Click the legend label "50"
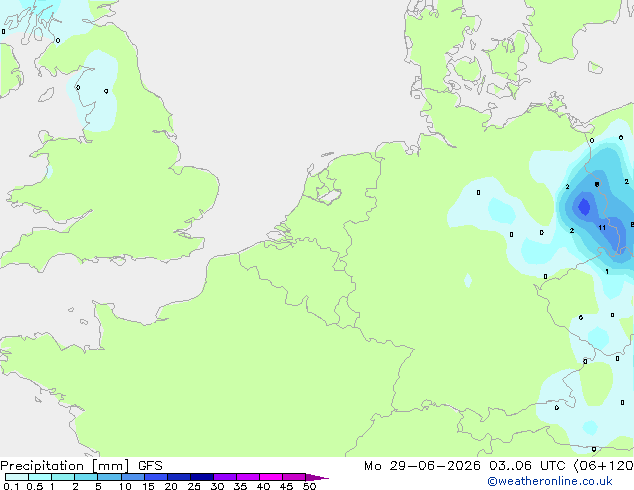Screen dimensions: 634x490 coord(309,486)
